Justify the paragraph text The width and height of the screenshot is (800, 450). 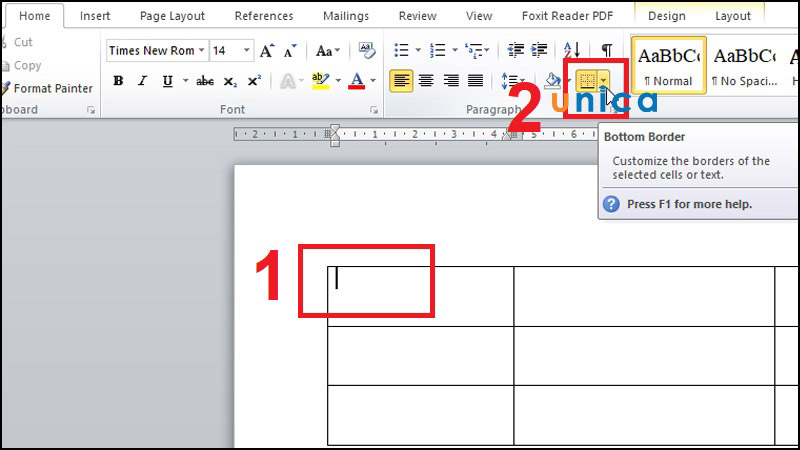click(475, 81)
